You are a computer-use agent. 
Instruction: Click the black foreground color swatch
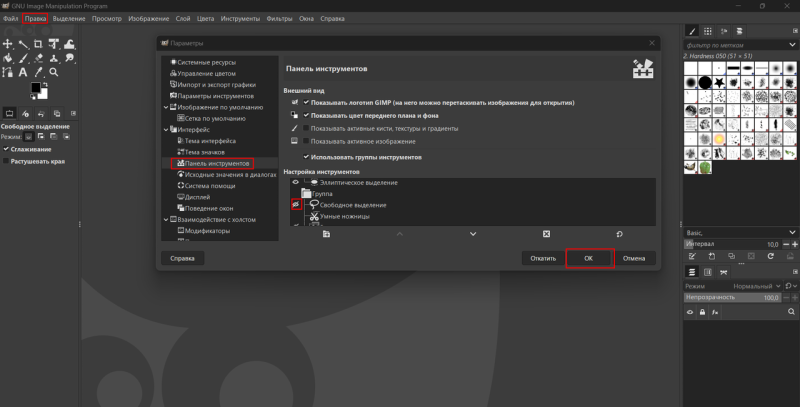click(x=36, y=87)
